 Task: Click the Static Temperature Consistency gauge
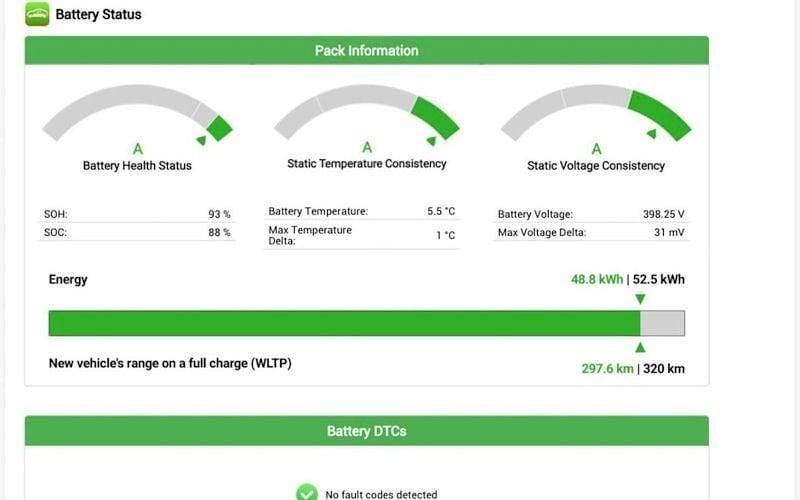pos(366,112)
